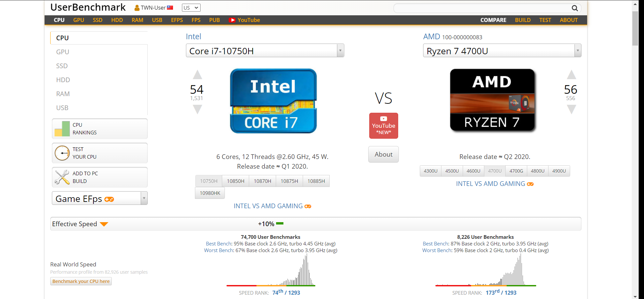
Task: Select GPU in the left sidebar
Action: tap(63, 52)
